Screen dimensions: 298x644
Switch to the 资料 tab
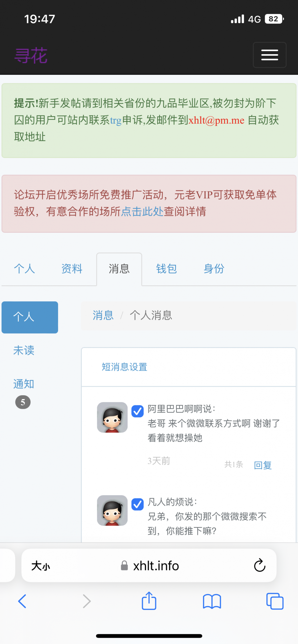[x=72, y=269]
